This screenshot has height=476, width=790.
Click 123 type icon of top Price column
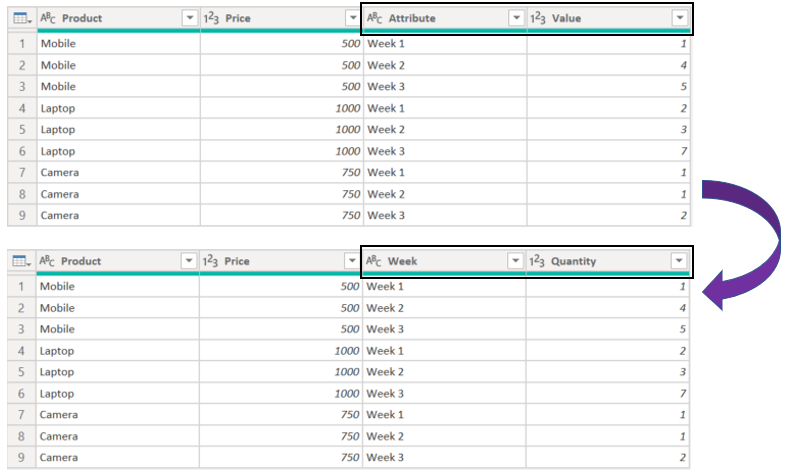click(x=211, y=18)
